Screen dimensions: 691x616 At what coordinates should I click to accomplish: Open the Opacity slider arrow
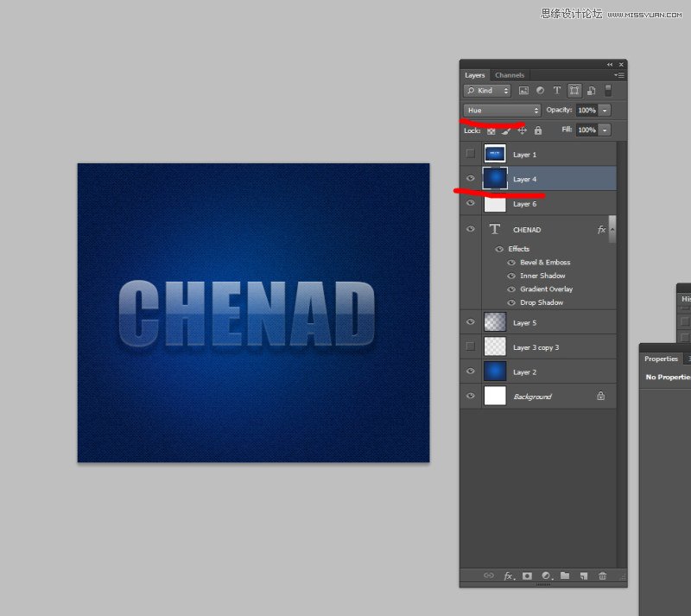tap(605, 111)
